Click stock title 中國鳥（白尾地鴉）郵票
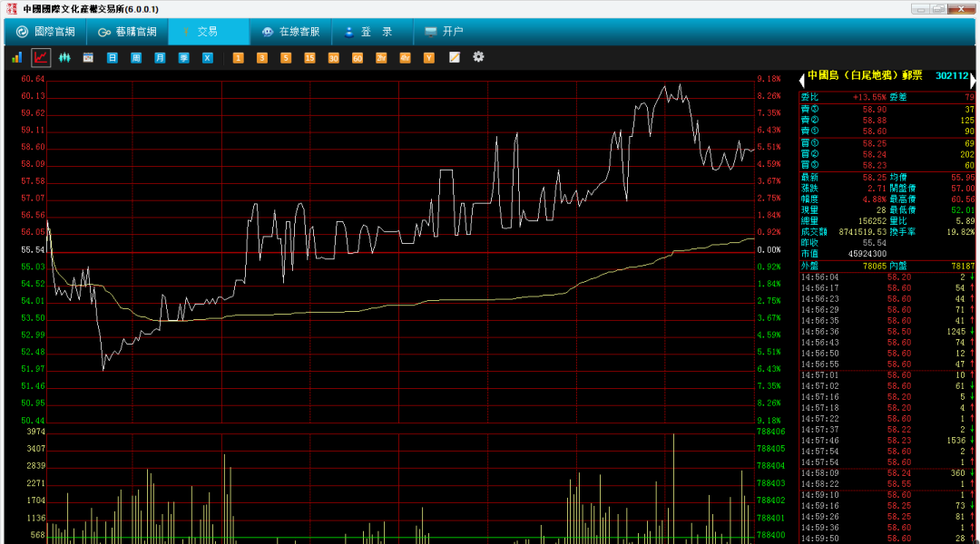The image size is (980, 544). coord(865,75)
